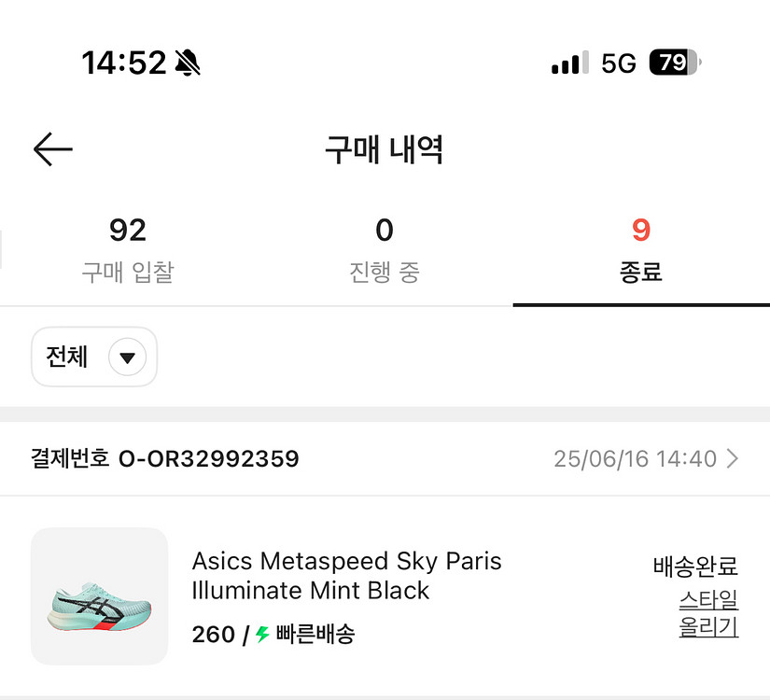Tap the green lightning fast-delivery icon

pyautogui.click(x=262, y=635)
